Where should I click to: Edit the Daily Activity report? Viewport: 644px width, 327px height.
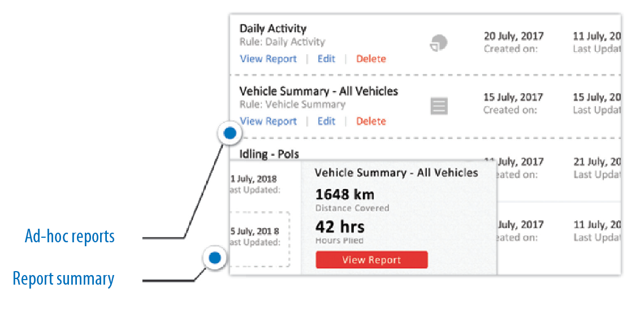(326, 59)
